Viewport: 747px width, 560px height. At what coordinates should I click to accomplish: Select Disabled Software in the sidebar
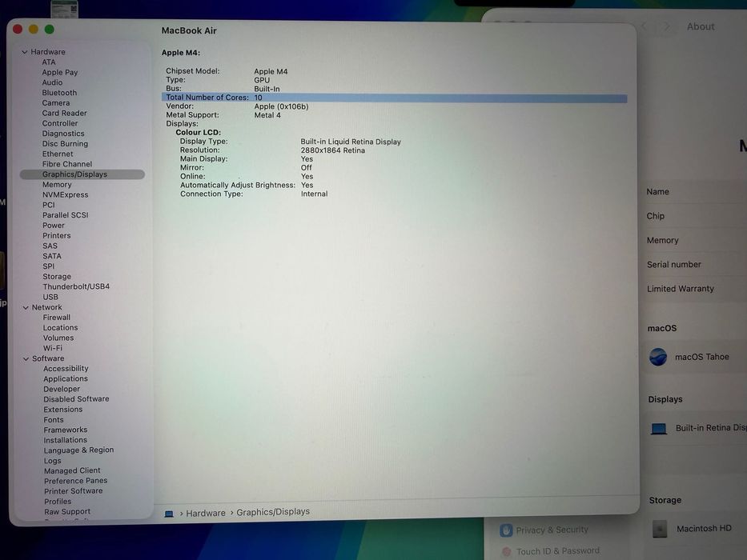(76, 399)
